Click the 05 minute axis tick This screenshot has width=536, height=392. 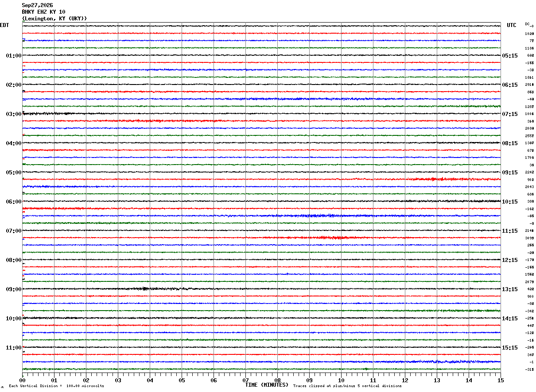coord(182,380)
